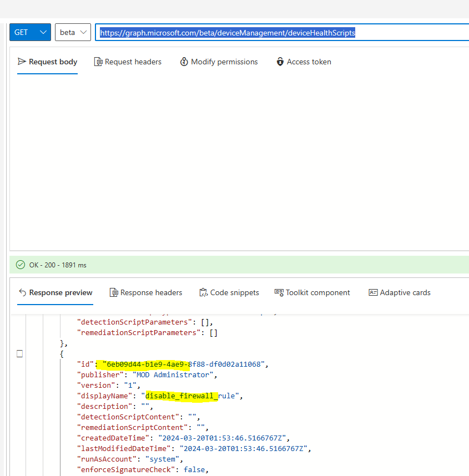Viewport: 469px width, 476px height.
Task: Click the "version" key in response
Action: [96, 386]
